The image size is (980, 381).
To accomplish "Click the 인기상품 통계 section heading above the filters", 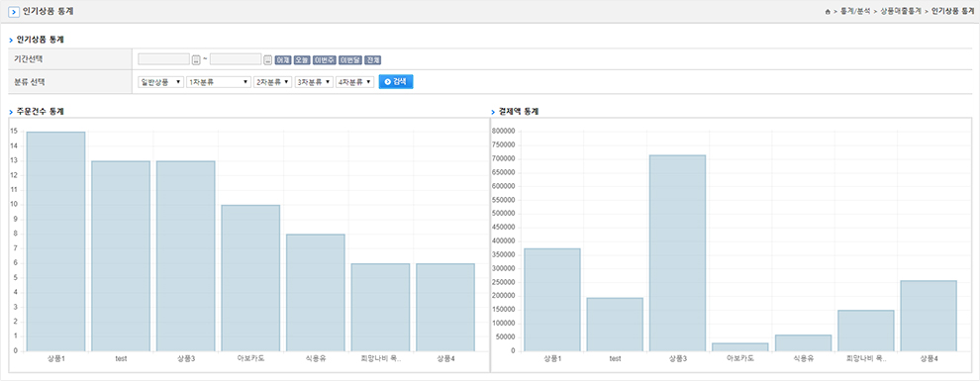I will tap(40, 40).
